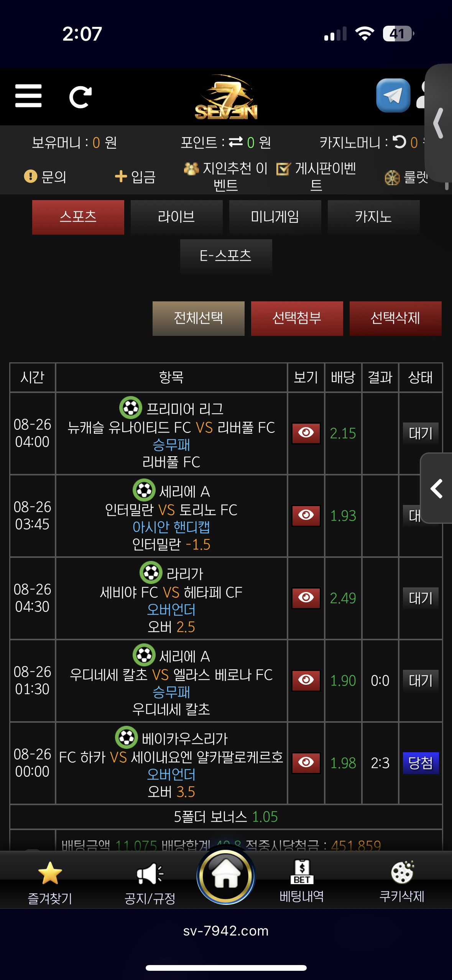Tap the sv-7942.com address bar
The width and height of the screenshot is (452, 980).
[x=226, y=931]
